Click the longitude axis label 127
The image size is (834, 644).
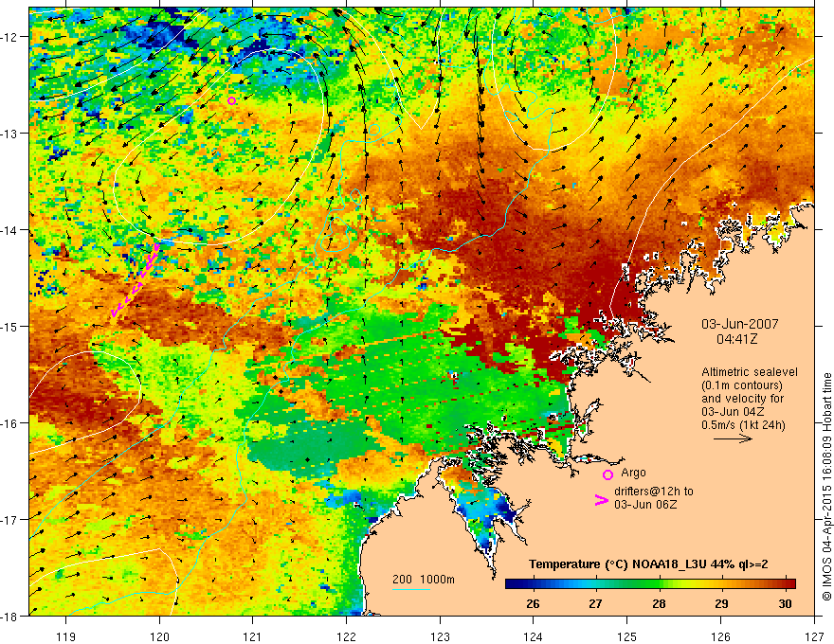[814, 636]
